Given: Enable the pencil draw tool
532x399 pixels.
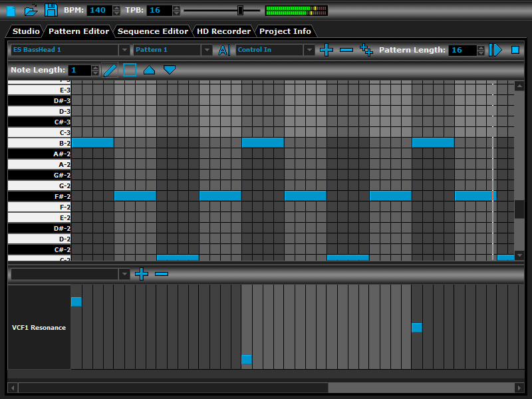Looking at the screenshot, I should pyautogui.click(x=110, y=70).
